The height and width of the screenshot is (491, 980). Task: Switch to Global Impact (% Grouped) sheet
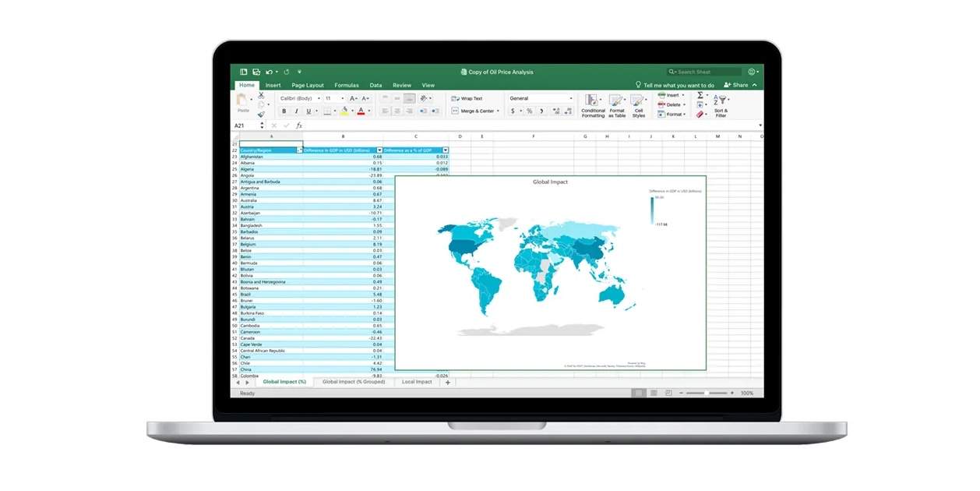coord(354,382)
